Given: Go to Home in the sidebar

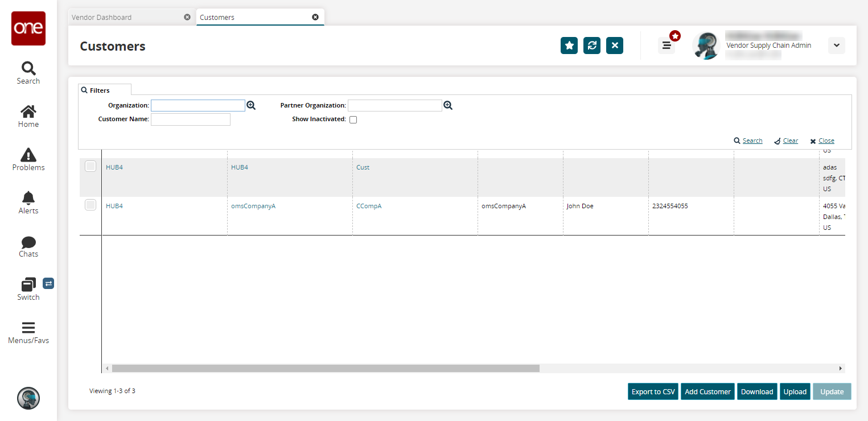Looking at the screenshot, I should [x=28, y=116].
